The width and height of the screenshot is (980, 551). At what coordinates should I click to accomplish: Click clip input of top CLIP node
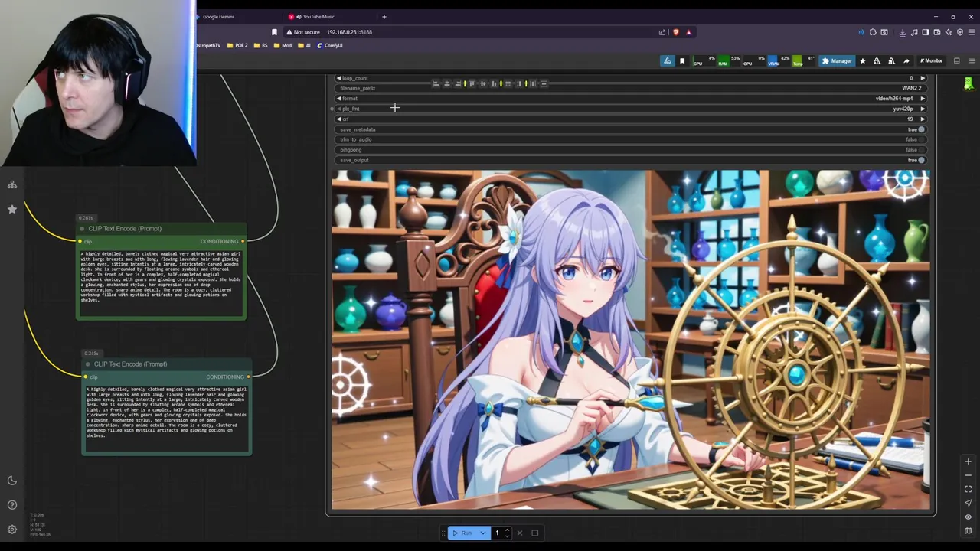[x=80, y=242]
